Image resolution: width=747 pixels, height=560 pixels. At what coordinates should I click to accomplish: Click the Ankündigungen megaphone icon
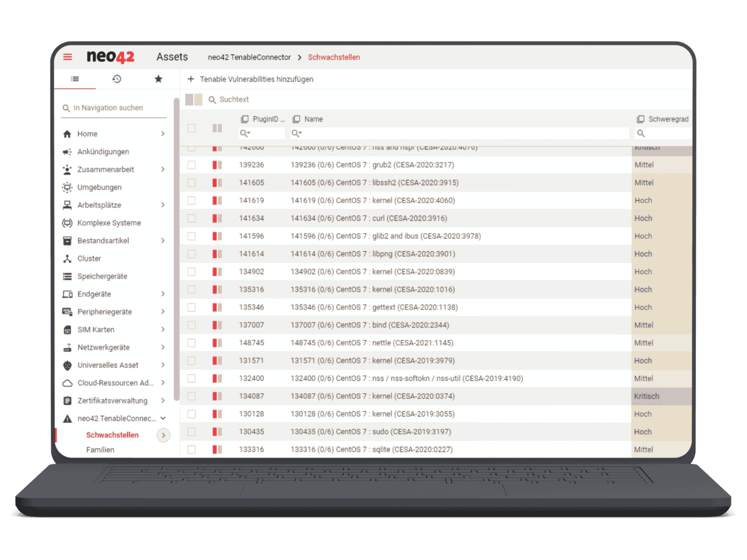point(67,152)
